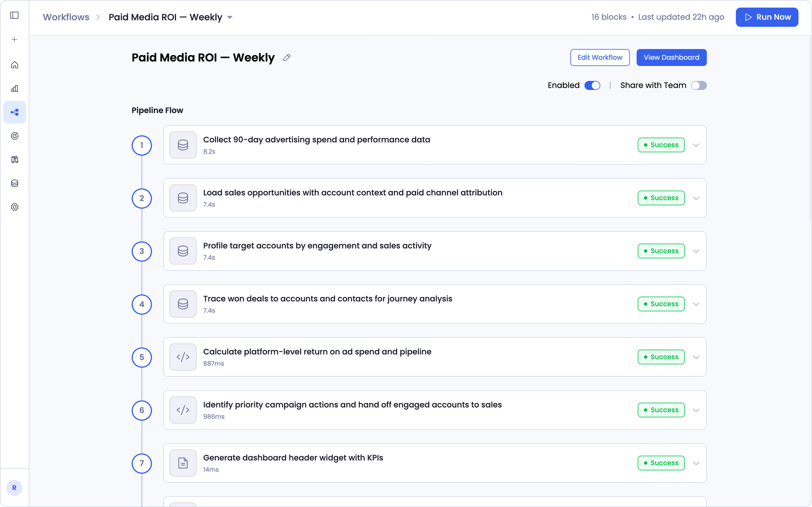Viewport: 812px width, 507px height.
Task: Open the library books icon in sidebar
Action: (x=14, y=160)
